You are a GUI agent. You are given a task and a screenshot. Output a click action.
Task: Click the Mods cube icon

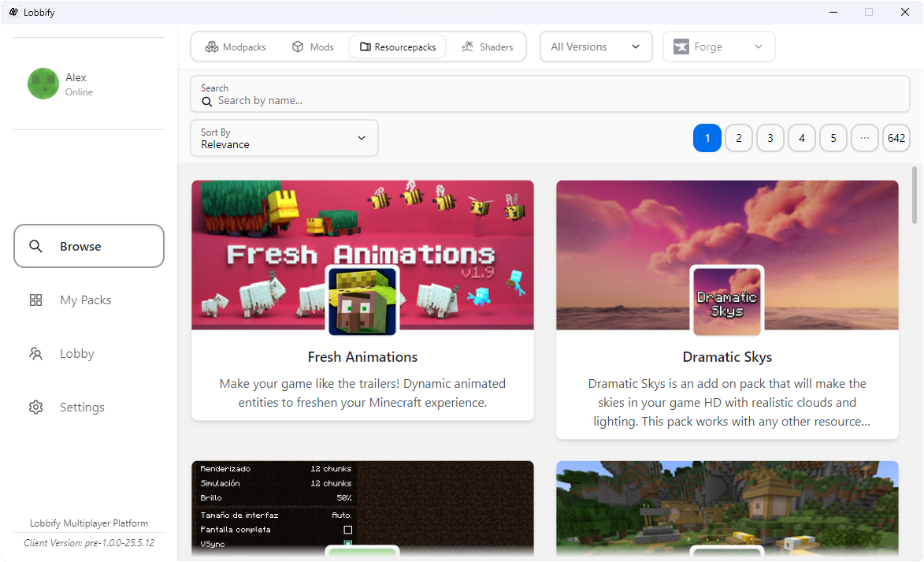point(299,47)
